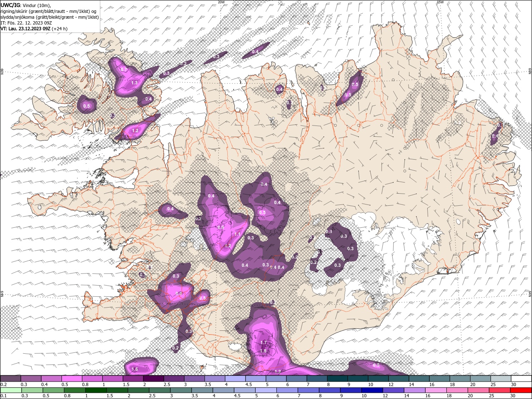Select the grey-green 3 mm rain-legend swatch
This screenshot has height=399, width=532.
181,390
